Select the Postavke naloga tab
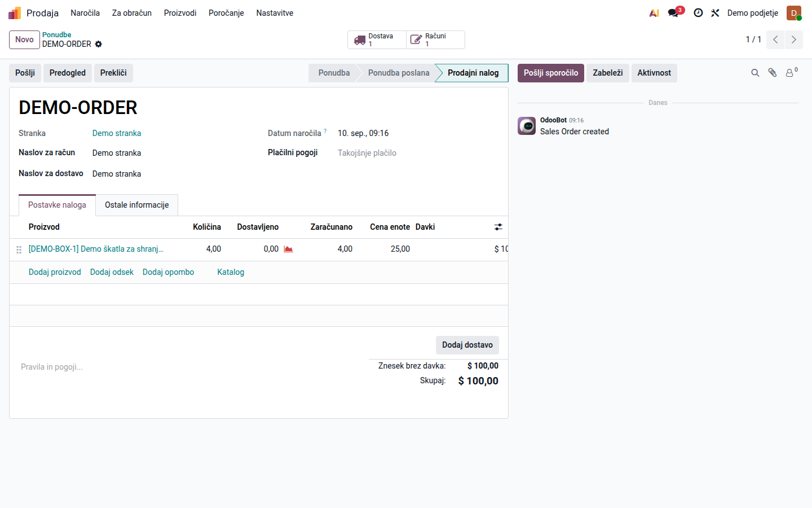This screenshot has height=508, width=812. point(57,205)
